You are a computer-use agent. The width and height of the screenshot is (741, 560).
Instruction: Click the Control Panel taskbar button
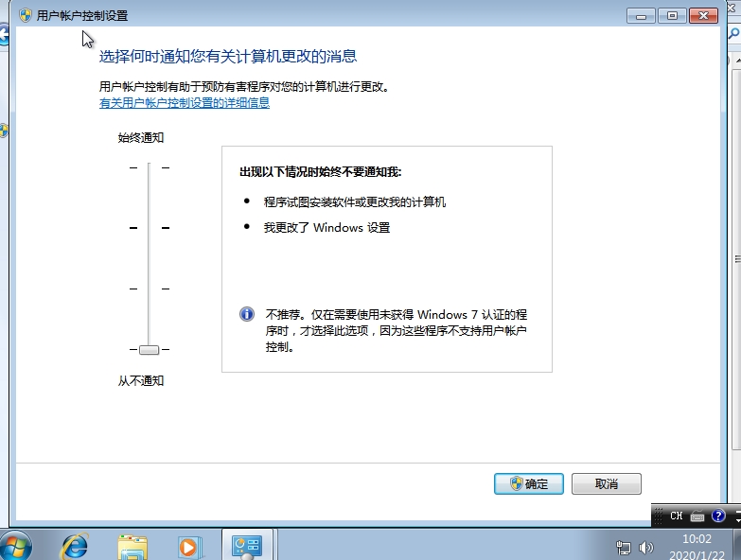247,546
